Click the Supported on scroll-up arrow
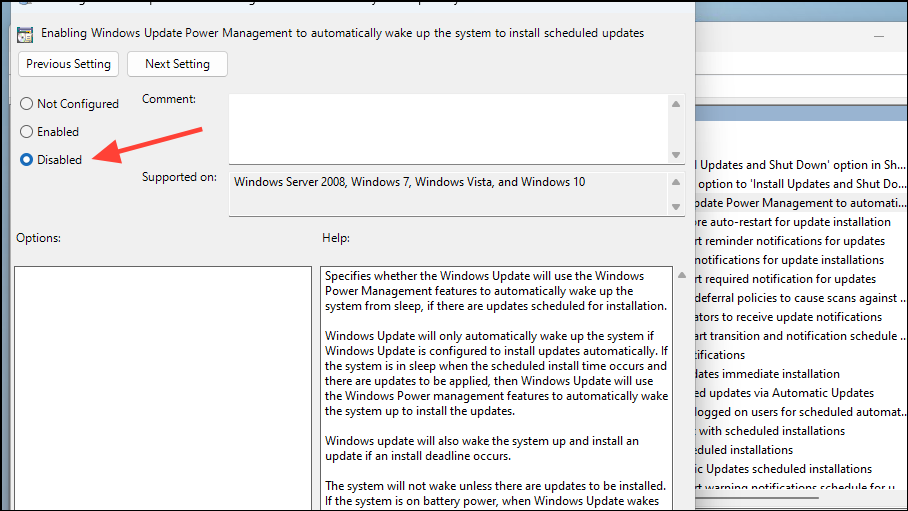This screenshot has width=908, height=511. pyautogui.click(x=676, y=182)
